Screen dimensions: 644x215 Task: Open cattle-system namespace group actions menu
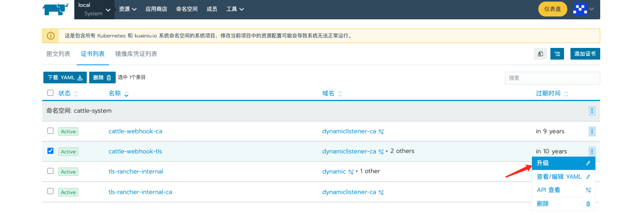coord(592,111)
